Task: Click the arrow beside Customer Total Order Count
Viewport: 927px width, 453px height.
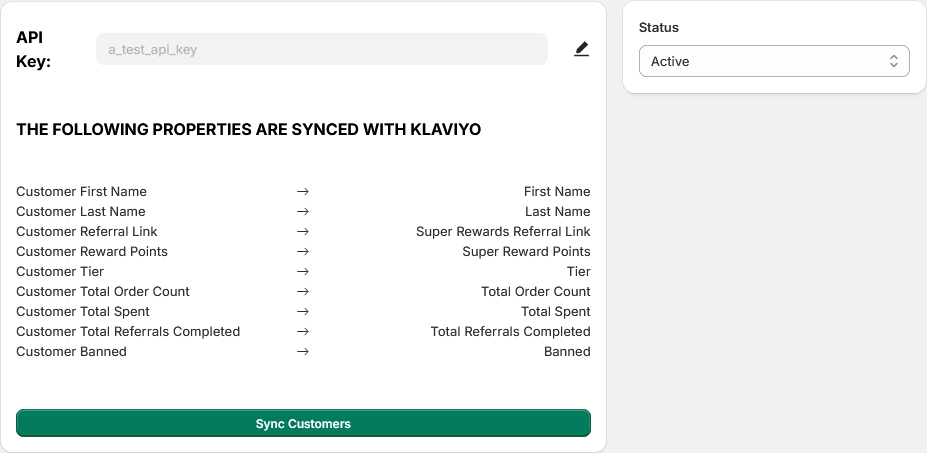Action: tap(303, 291)
